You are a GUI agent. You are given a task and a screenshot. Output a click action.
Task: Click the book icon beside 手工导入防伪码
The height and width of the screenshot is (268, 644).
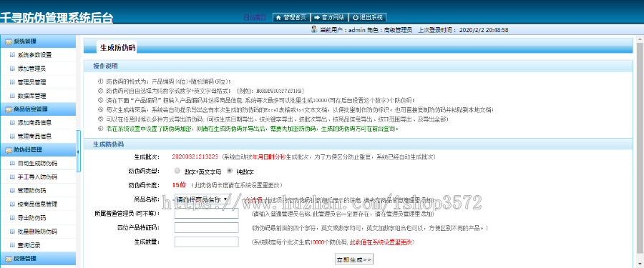click(12, 177)
